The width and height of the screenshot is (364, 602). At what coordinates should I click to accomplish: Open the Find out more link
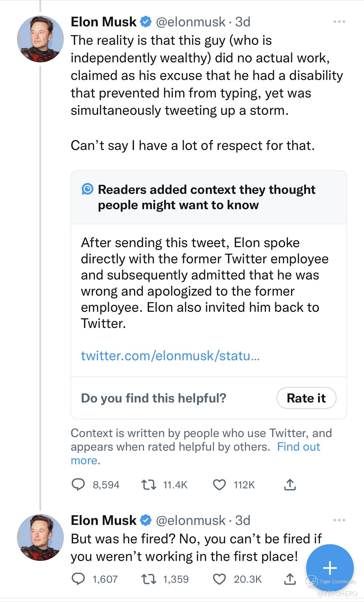click(x=298, y=447)
